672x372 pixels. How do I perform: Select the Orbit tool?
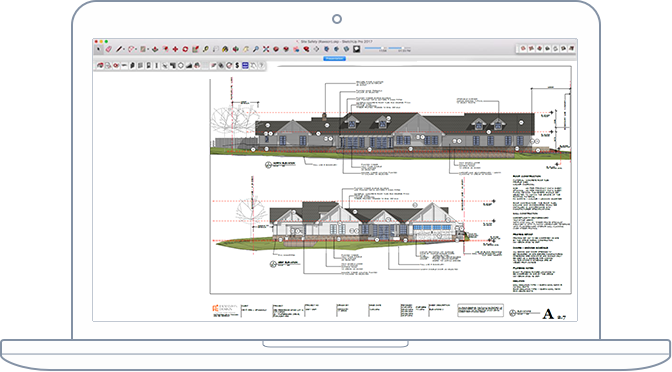click(235, 49)
